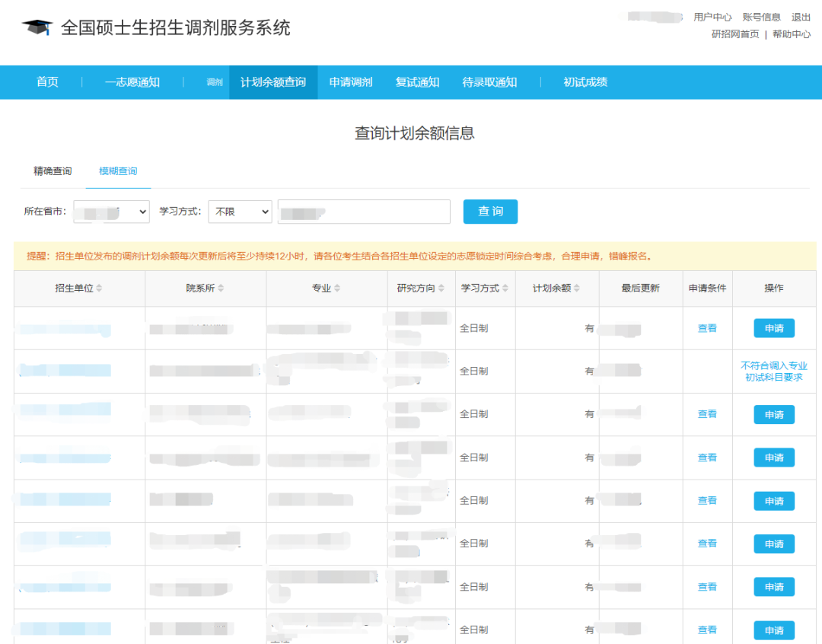Open the 所在省市 dropdown
Image resolution: width=822 pixels, height=644 pixels.
coord(110,211)
